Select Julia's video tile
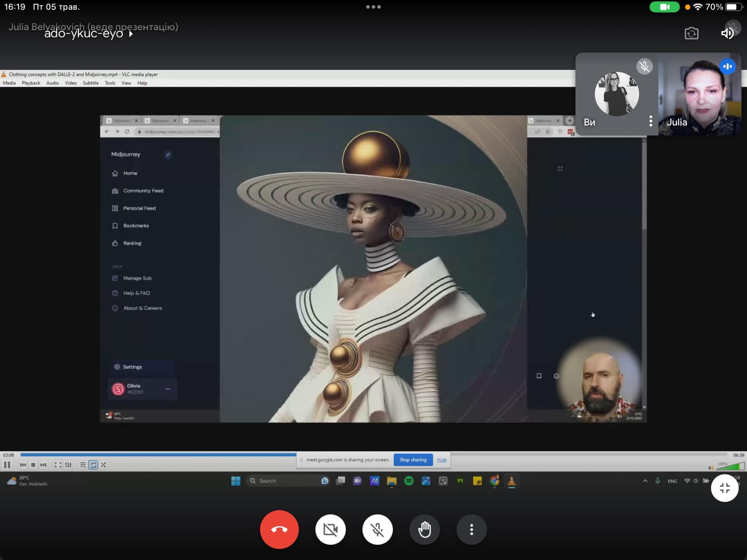747x560 pixels. coord(700,94)
